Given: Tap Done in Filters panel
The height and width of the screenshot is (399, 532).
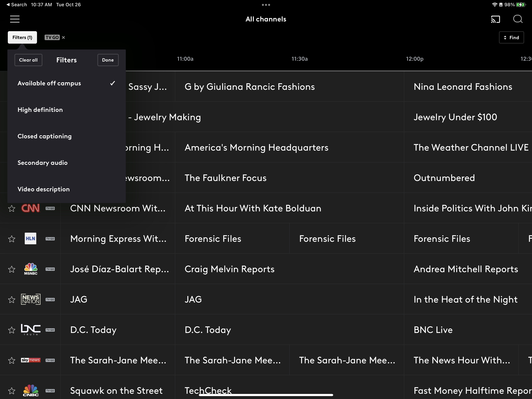Looking at the screenshot, I should 108,60.
